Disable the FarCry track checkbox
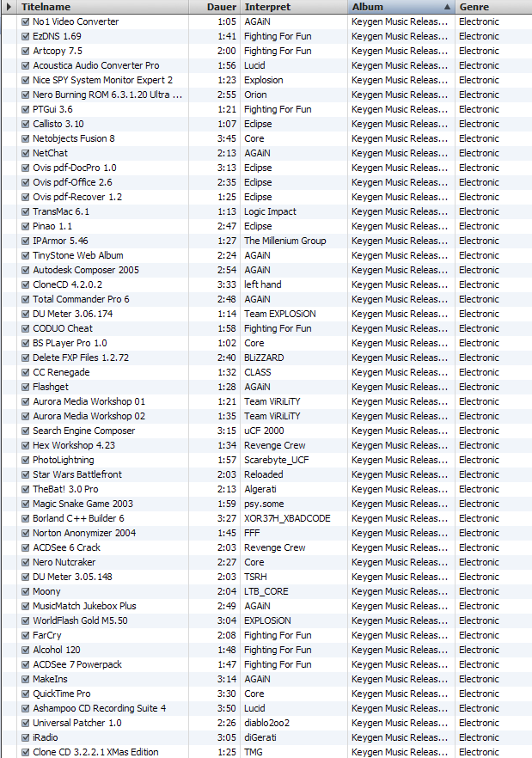The height and width of the screenshot is (758, 532). click(25, 635)
